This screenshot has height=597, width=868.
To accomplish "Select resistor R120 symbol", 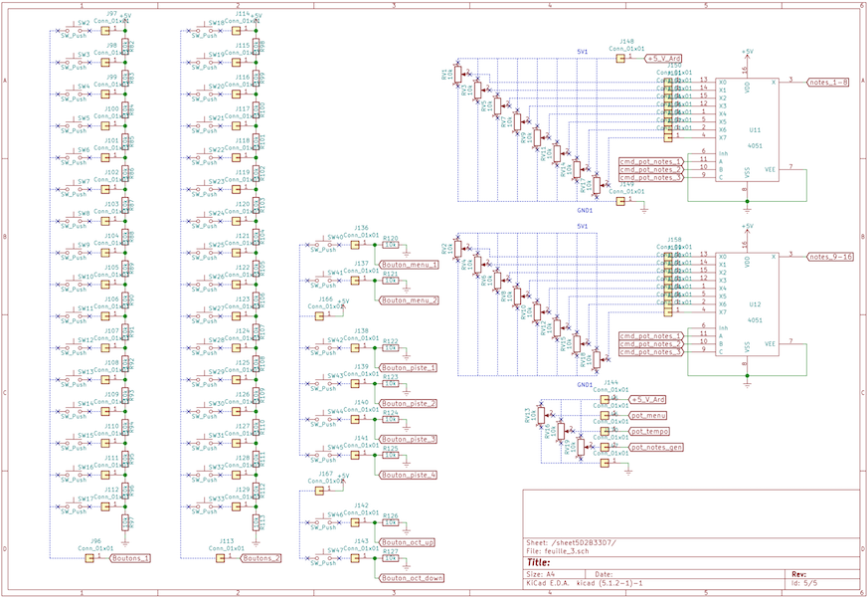I will (391, 245).
